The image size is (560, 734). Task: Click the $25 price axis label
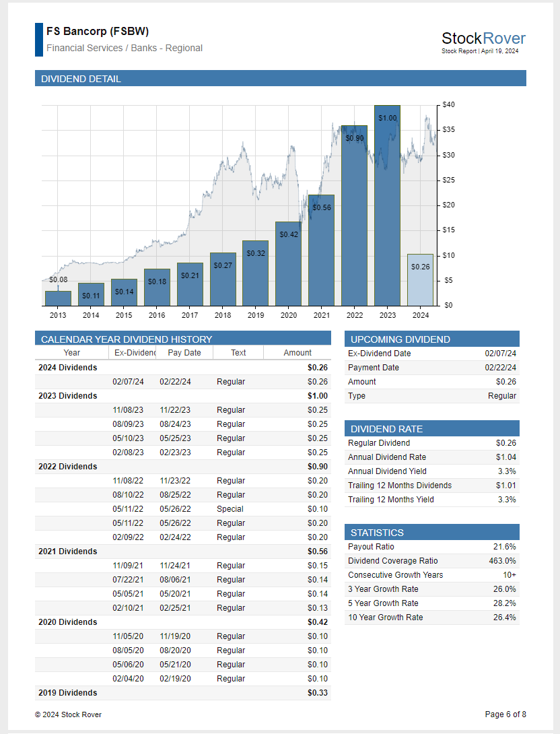coord(448,180)
